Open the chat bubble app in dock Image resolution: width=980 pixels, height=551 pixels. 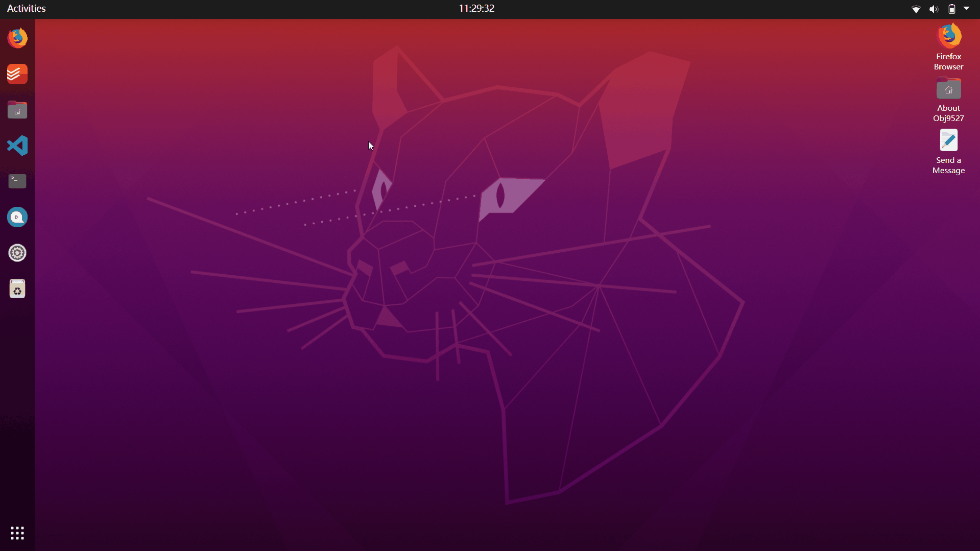click(17, 217)
